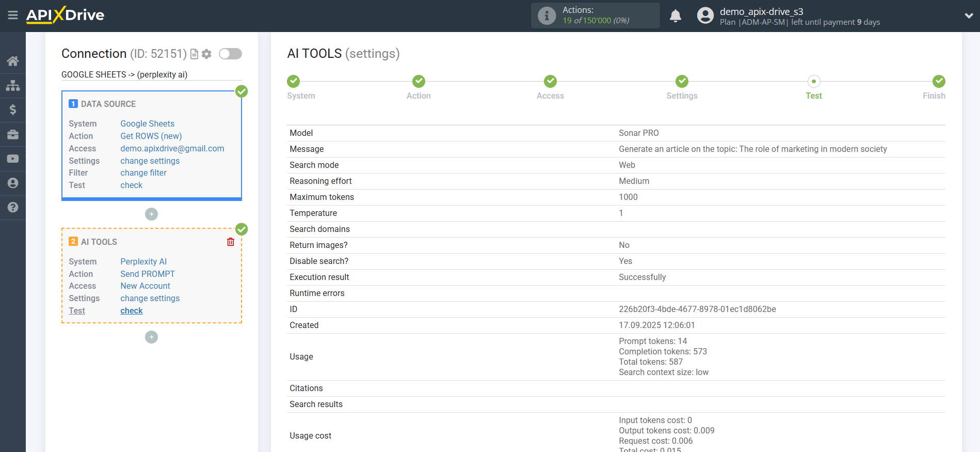Click the demo_apix-drive_s3 username

pyautogui.click(x=761, y=11)
